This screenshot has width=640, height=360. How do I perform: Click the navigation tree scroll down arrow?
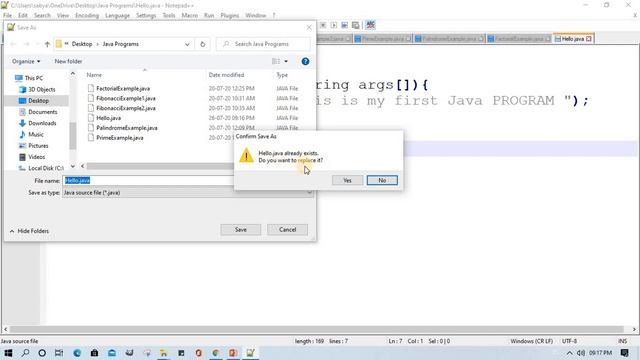(x=73, y=166)
